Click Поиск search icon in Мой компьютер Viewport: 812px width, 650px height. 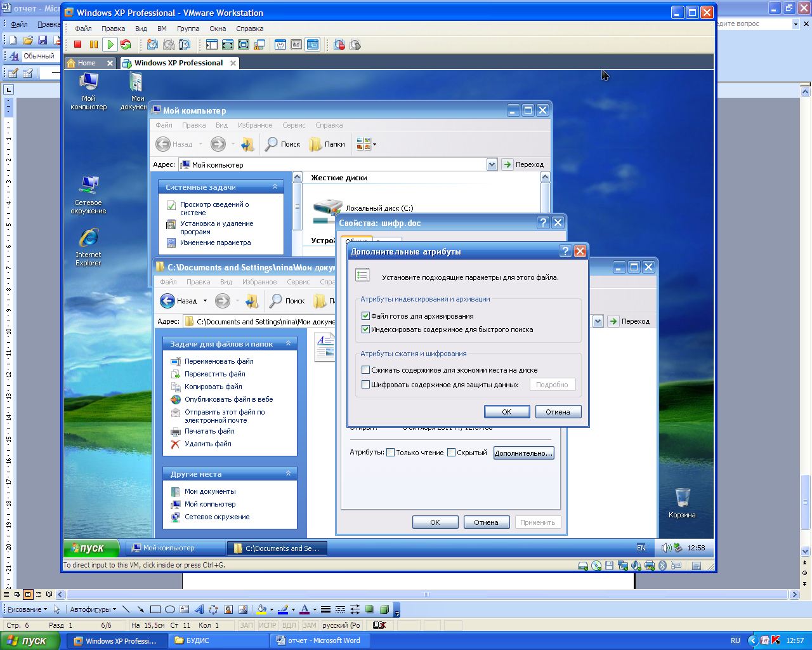(282, 144)
